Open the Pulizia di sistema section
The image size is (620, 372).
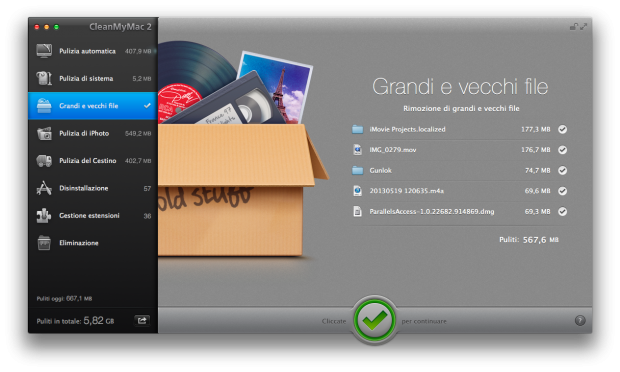point(93,78)
